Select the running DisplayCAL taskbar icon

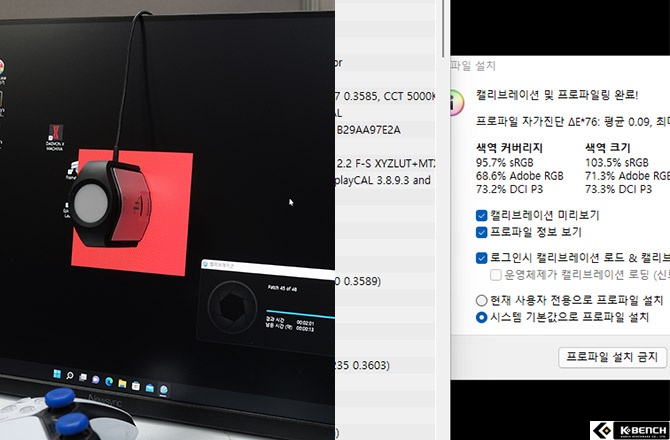pyautogui.click(x=164, y=390)
